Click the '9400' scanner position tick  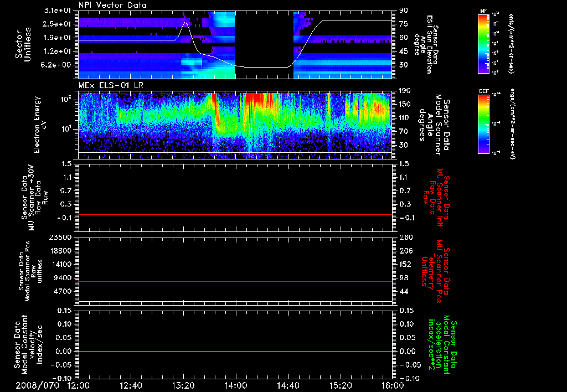63,278
